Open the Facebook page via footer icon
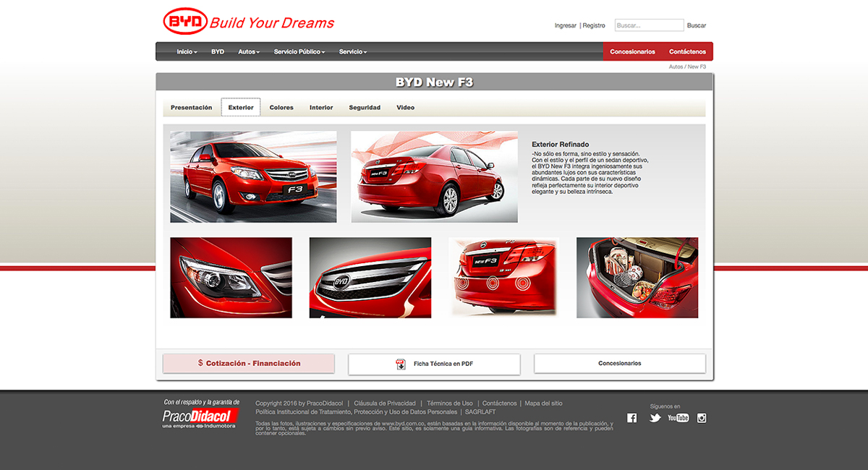The width and height of the screenshot is (868, 470). tap(631, 417)
